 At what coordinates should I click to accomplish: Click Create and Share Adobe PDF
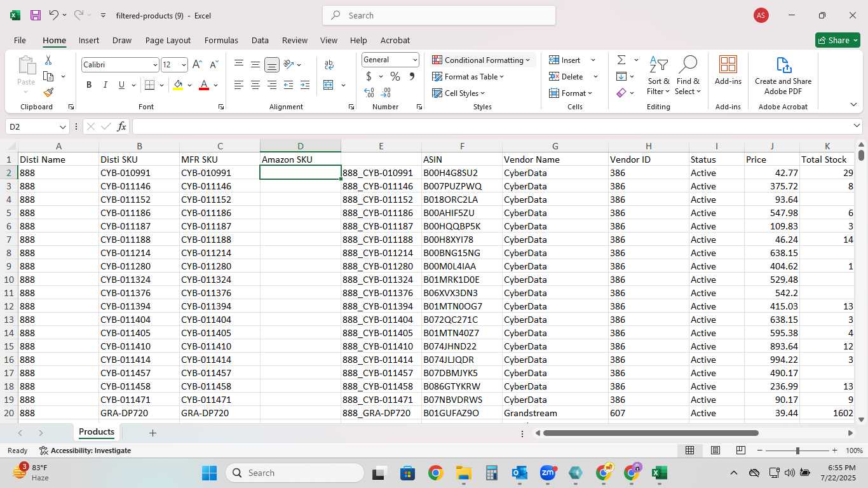(783, 76)
